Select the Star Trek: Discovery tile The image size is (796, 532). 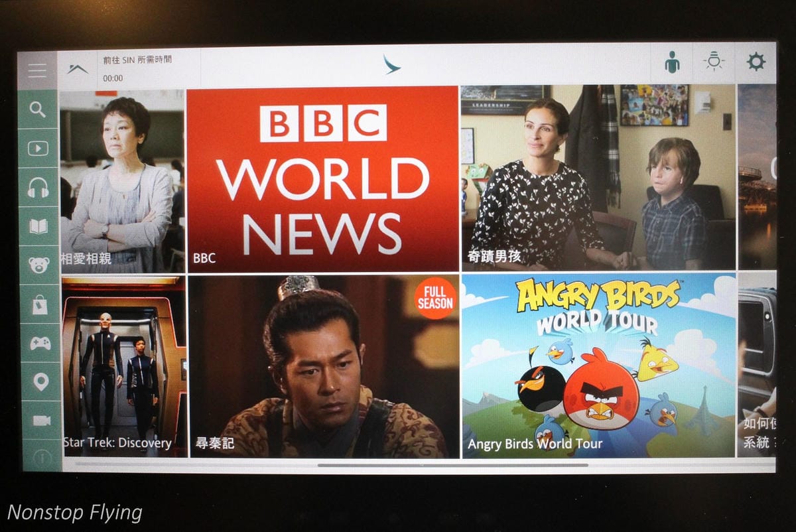[x=124, y=366]
